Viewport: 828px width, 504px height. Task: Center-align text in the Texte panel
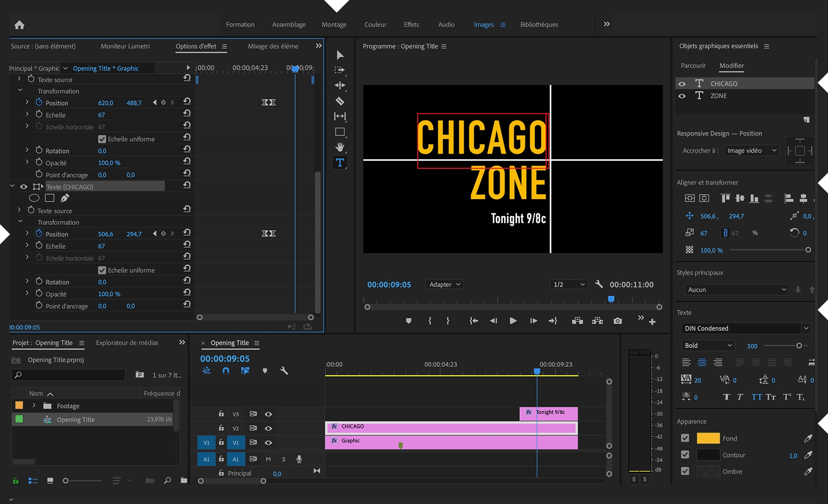pos(702,362)
